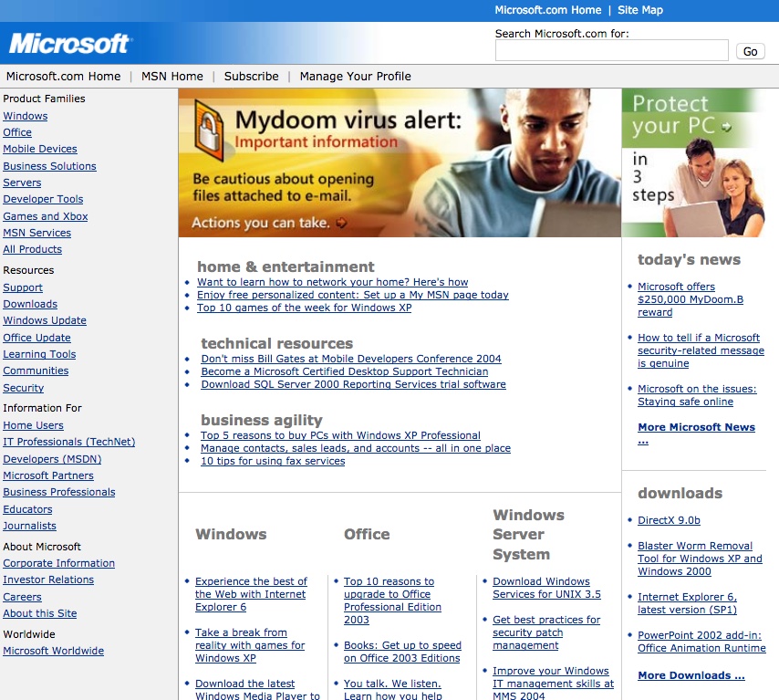Open Top 10 games for Windows XP
779x700 pixels.
tap(304, 308)
